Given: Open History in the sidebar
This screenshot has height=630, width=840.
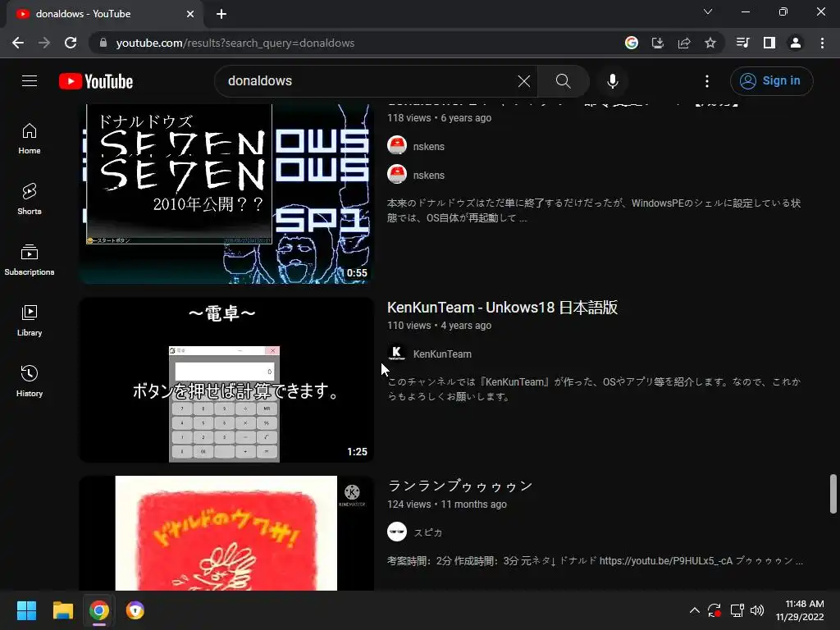Looking at the screenshot, I should tap(30, 381).
